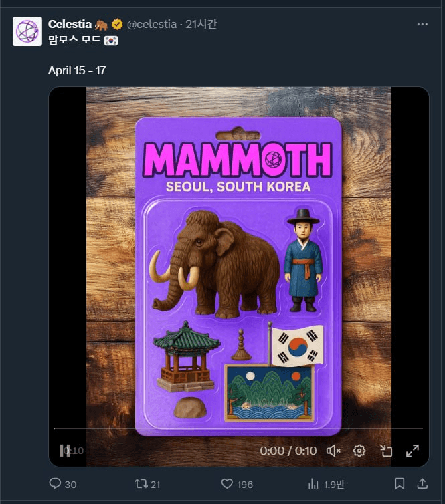Open the three-dot more options menu

click(x=422, y=24)
